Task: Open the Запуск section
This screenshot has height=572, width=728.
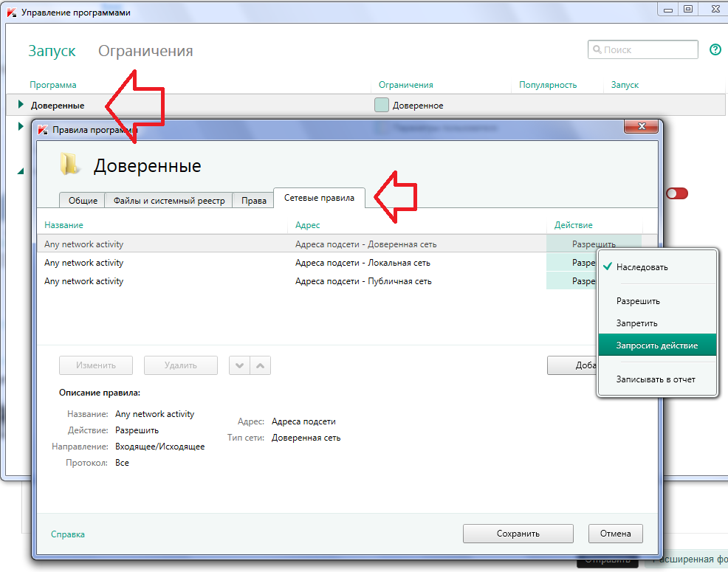Action: click(x=52, y=51)
